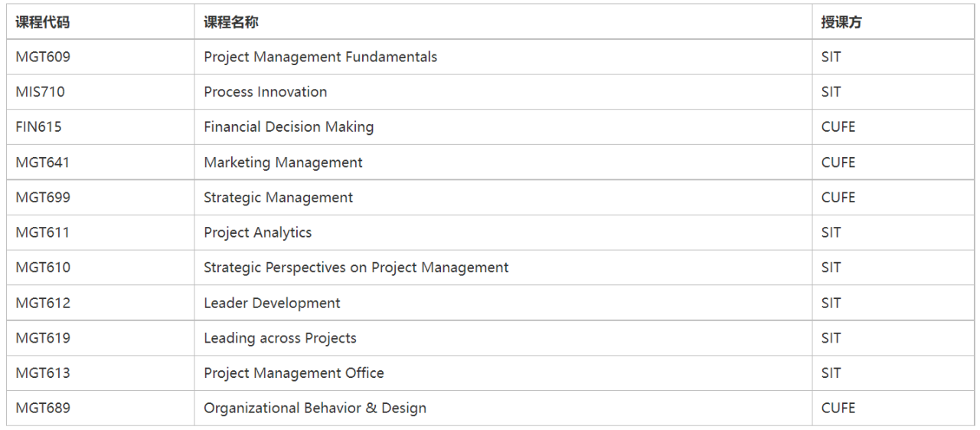Select course code FIN615
The image size is (980, 430).
(38, 127)
